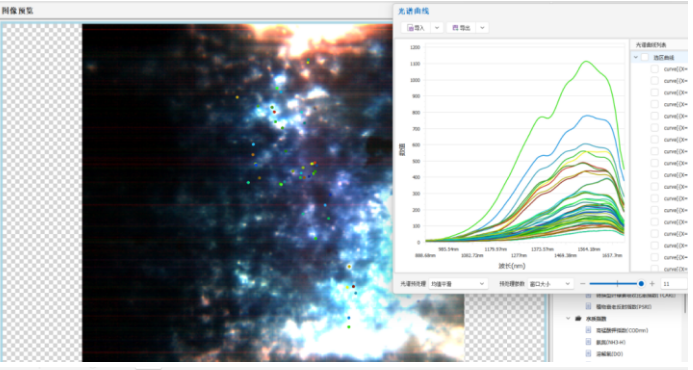Tick the second curve entry checkbox
The height and width of the screenshot is (370, 693).
tap(655, 81)
